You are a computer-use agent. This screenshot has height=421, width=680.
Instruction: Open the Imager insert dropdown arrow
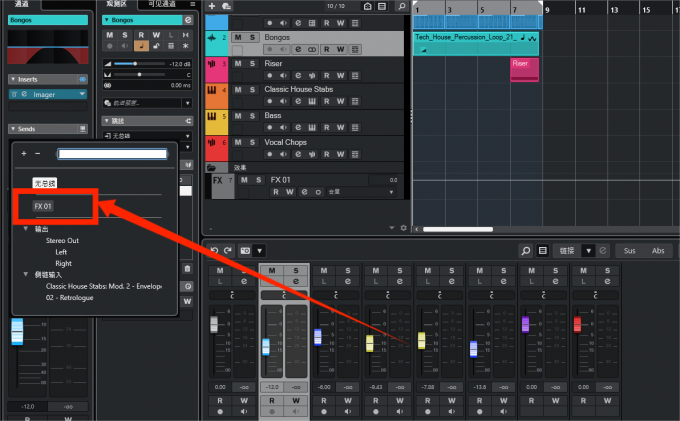(82, 94)
